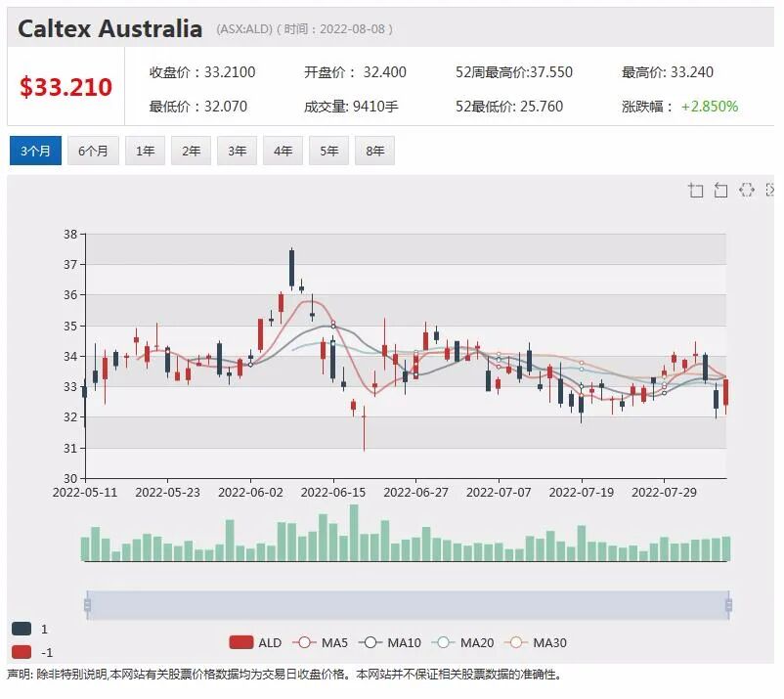Click the Caltex Australia title
784x699 pixels.
[x=110, y=28]
